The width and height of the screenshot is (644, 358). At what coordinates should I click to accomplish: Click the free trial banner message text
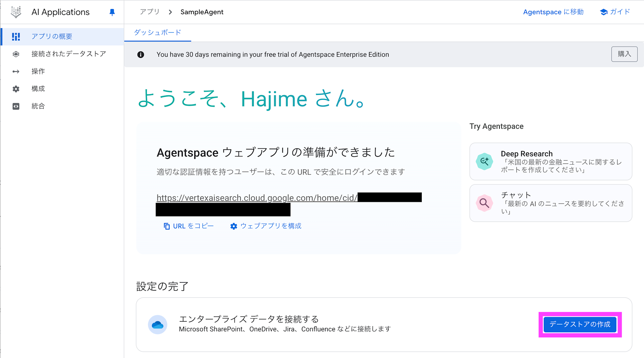(273, 54)
